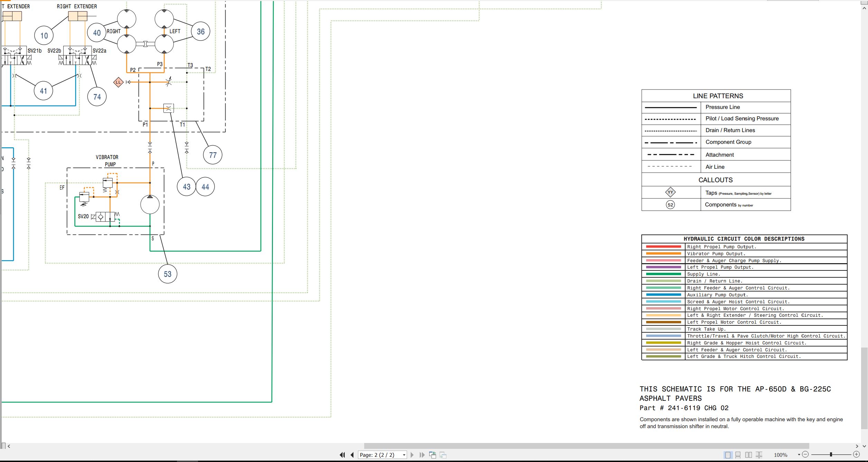
Task: Click the next page arrow
Action: [x=412, y=455]
